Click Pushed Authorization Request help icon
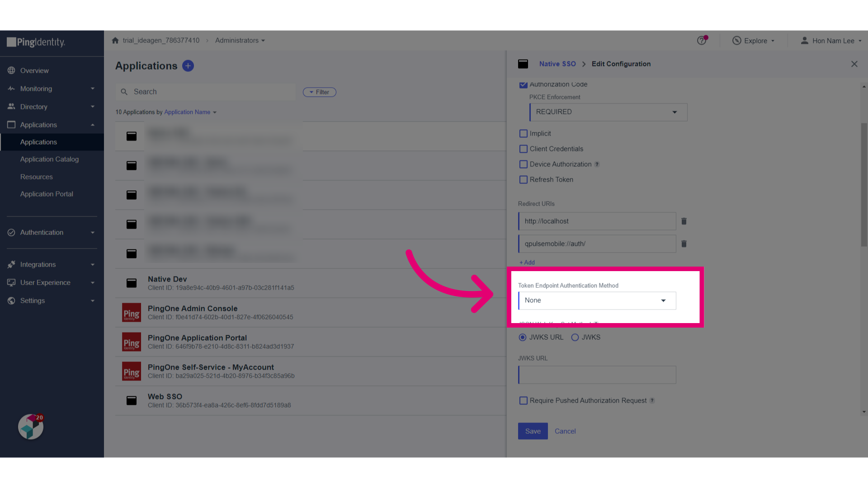Image resolution: width=868 pixels, height=488 pixels. pyautogui.click(x=652, y=401)
